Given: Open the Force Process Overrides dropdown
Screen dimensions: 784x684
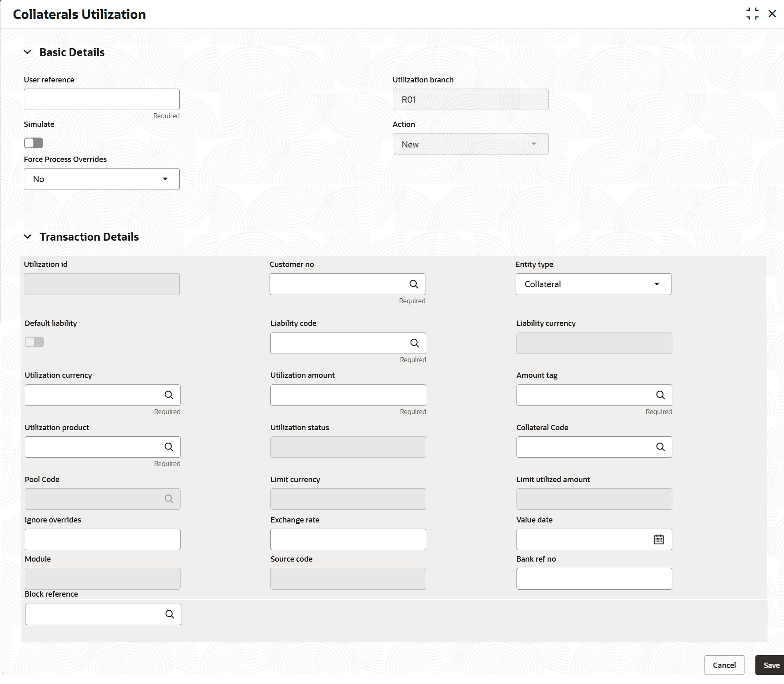Looking at the screenshot, I should [x=101, y=179].
